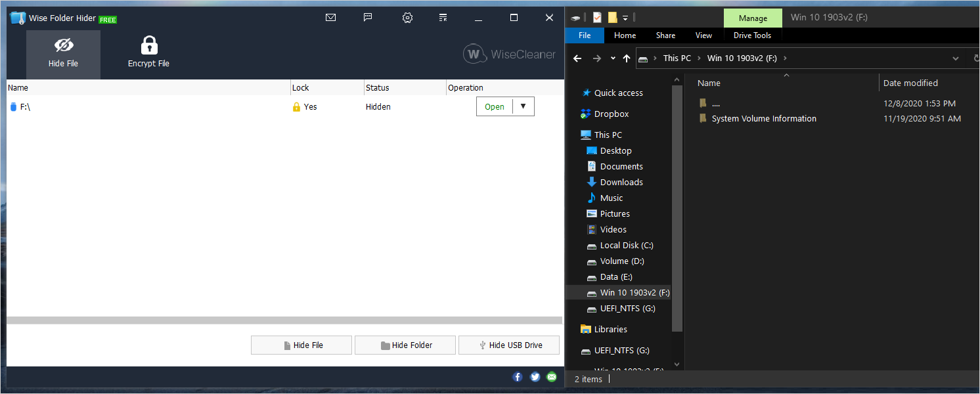
Task: Click the envelope icon in the title bar
Action: coord(331,18)
